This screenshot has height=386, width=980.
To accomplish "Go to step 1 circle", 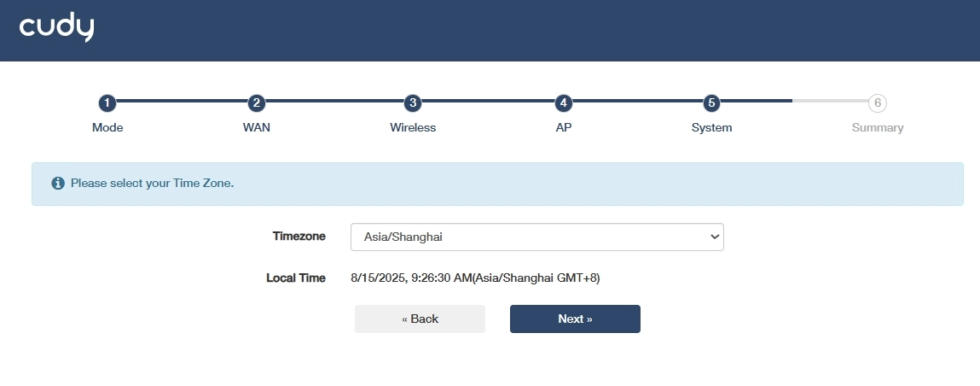I will [x=107, y=103].
